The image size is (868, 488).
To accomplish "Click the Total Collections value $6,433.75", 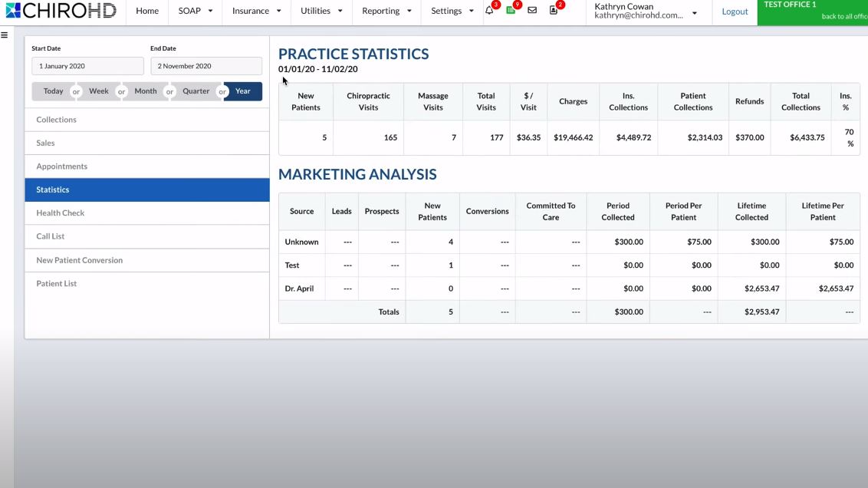I will click(807, 137).
